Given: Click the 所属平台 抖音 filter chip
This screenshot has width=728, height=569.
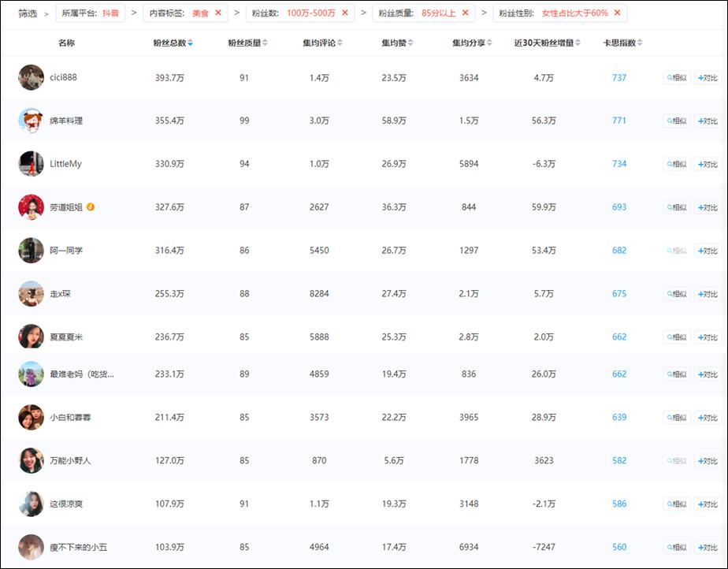Looking at the screenshot, I should pos(91,13).
